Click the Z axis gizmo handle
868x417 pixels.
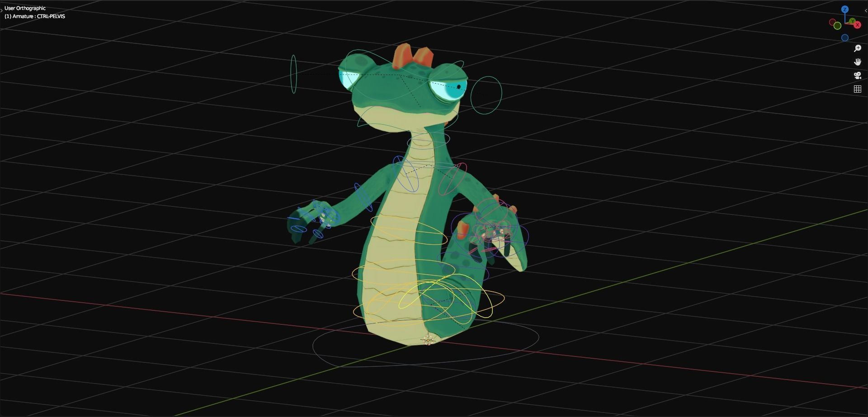[845, 9]
